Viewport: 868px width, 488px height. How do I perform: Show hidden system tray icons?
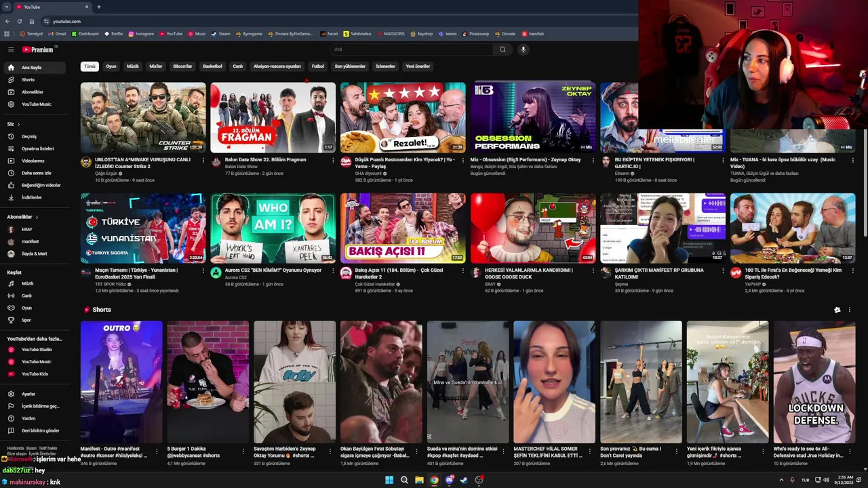click(x=781, y=480)
